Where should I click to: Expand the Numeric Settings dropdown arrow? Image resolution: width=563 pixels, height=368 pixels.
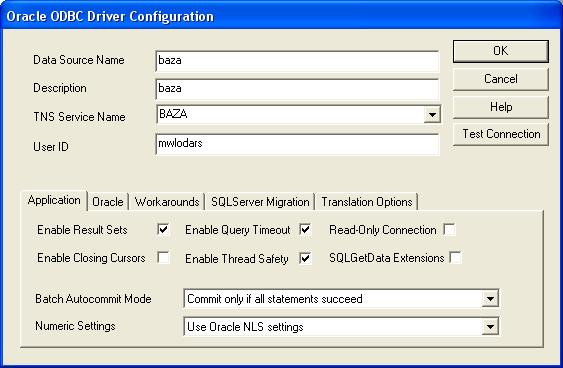click(490, 327)
